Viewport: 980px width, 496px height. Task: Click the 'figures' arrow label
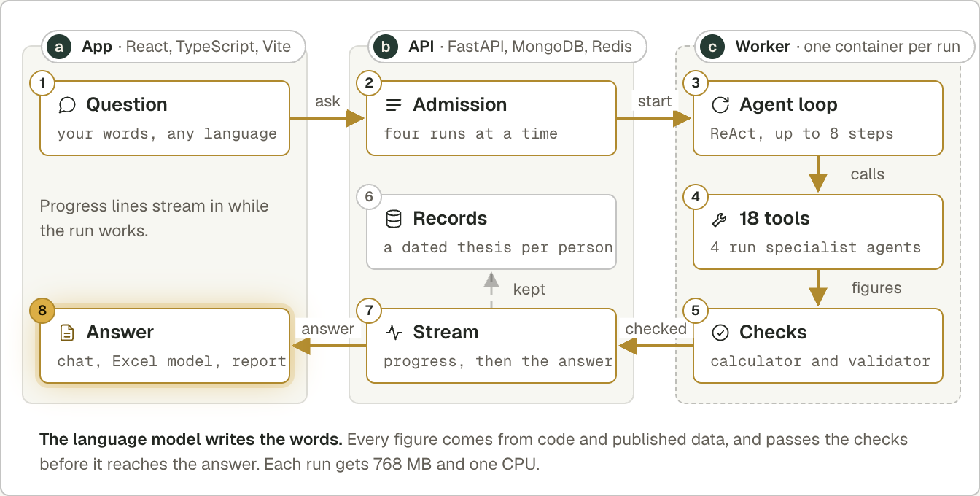point(876,288)
